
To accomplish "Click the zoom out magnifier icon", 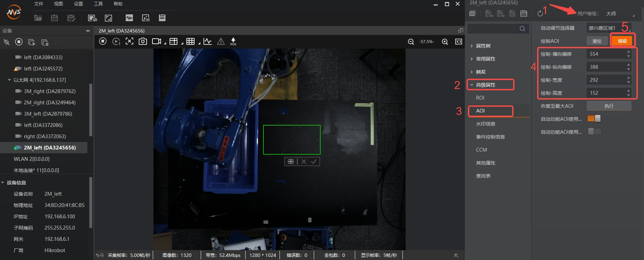I will point(411,42).
